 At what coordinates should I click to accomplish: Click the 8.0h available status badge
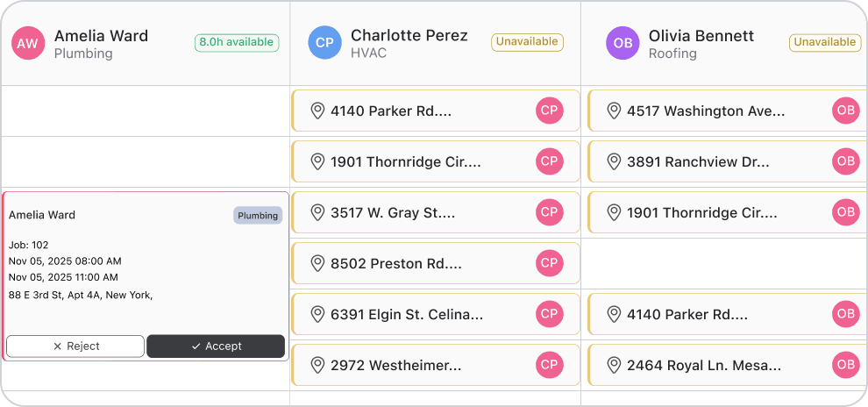tap(237, 42)
